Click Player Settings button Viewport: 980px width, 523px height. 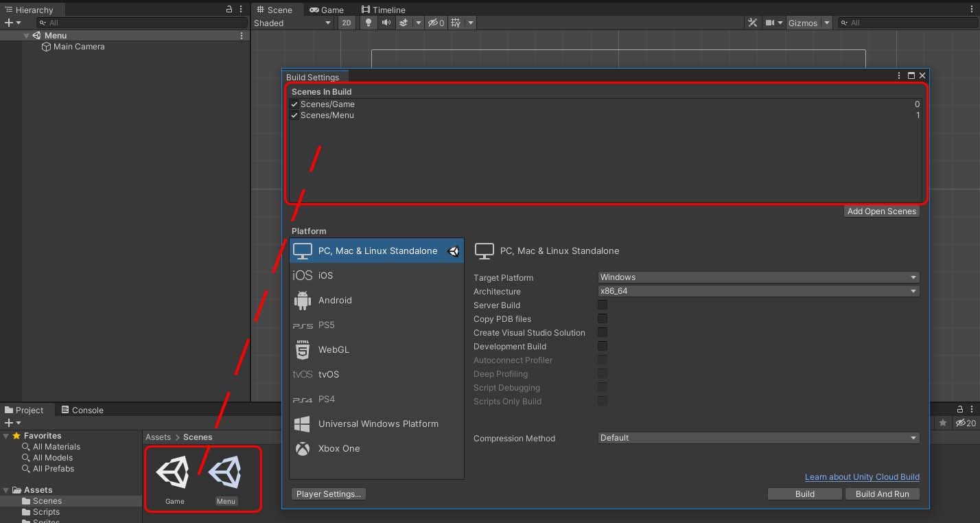pos(329,494)
